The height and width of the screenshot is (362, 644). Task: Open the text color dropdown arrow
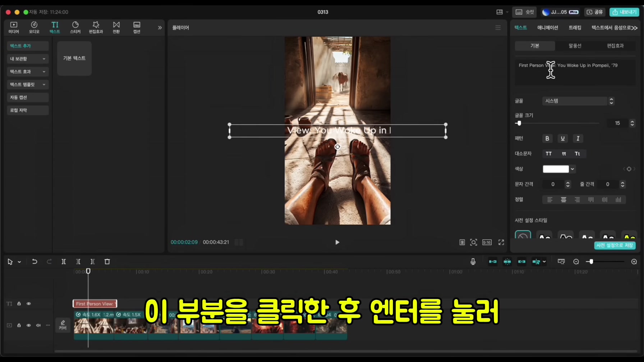[572, 169]
